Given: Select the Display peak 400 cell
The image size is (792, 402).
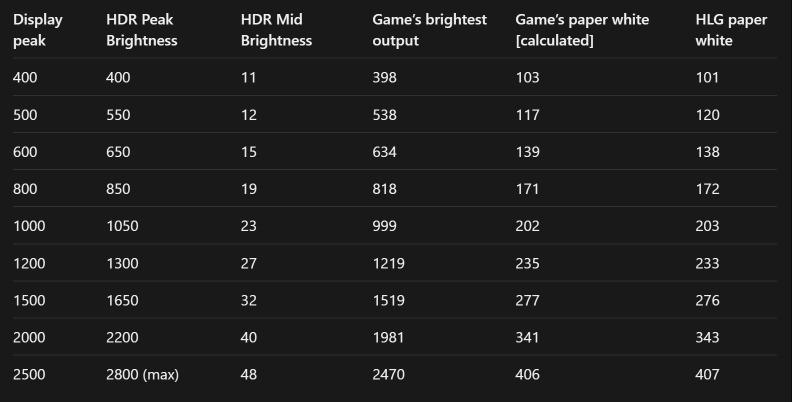Looking at the screenshot, I should click(25, 77).
